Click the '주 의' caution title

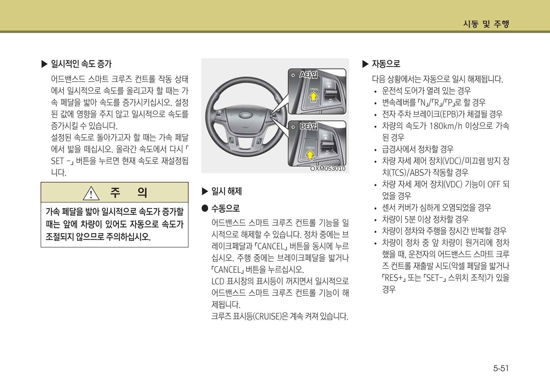(x=129, y=193)
